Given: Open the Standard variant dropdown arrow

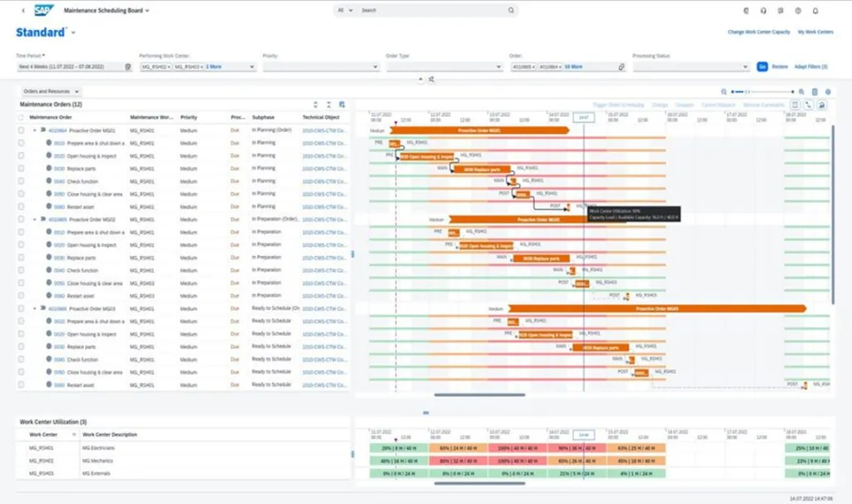Looking at the screenshot, I should pos(73,32).
